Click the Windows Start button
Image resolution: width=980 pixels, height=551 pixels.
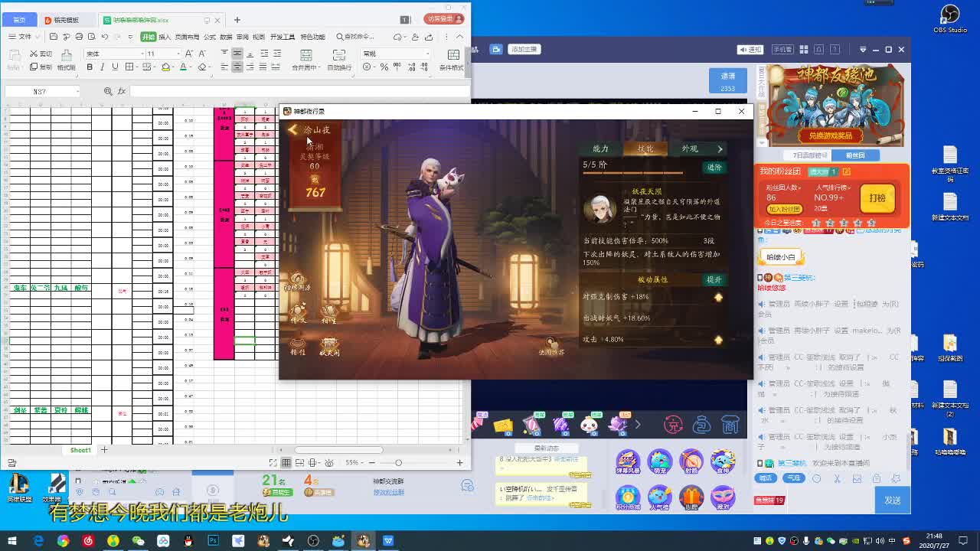pyautogui.click(x=12, y=541)
